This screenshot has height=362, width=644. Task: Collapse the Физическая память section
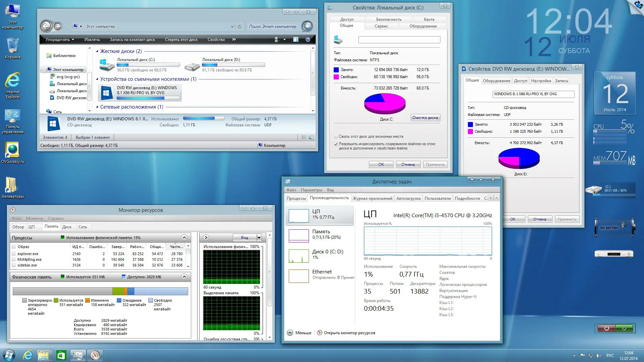click(x=184, y=277)
